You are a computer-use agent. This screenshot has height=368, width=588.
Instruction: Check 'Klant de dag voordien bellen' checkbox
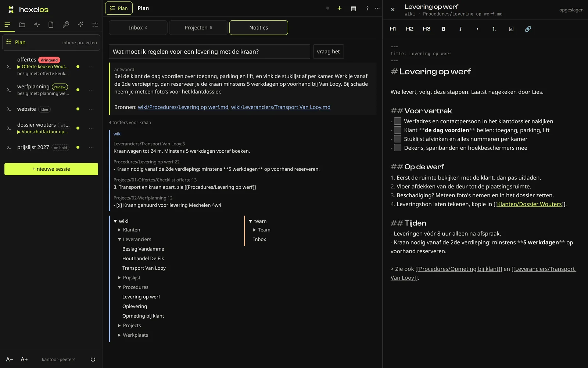pos(398,130)
